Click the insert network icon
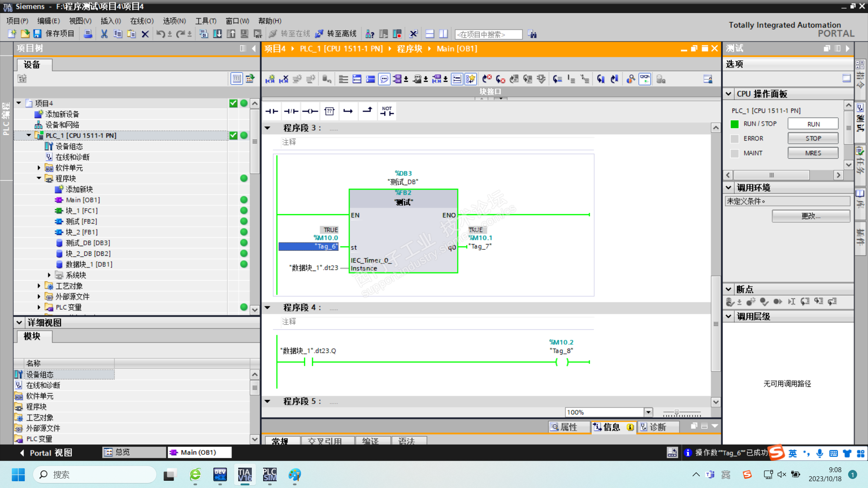The height and width of the screenshot is (488, 868). pyautogui.click(x=270, y=80)
